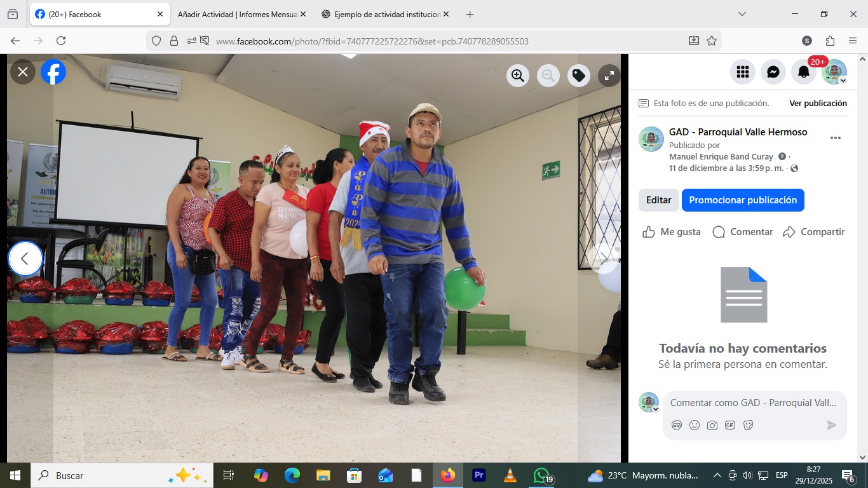Click Promocionar publicación button

pos(743,200)
